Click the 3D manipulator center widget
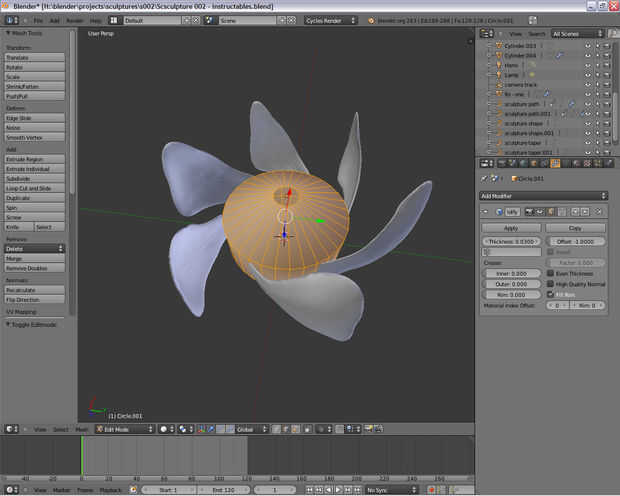620x496 pixels. (284, 216)
